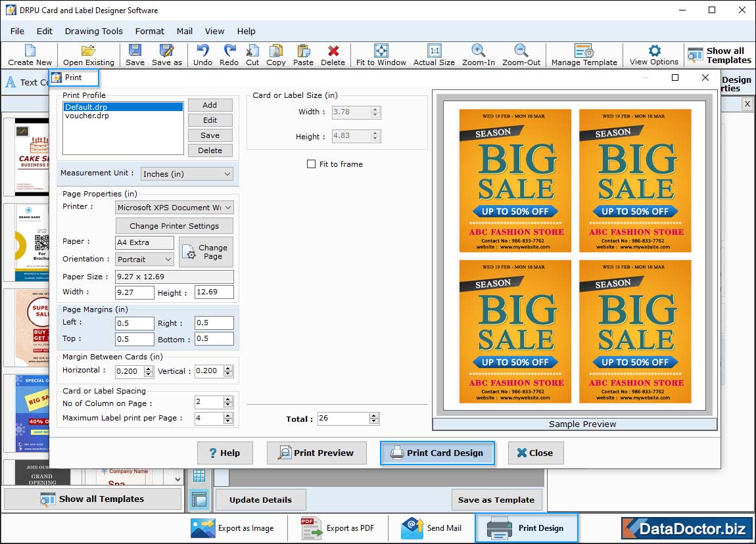Click the red Delete toolbar icon
Screen dimensions: 756x544
coord(333,55)
